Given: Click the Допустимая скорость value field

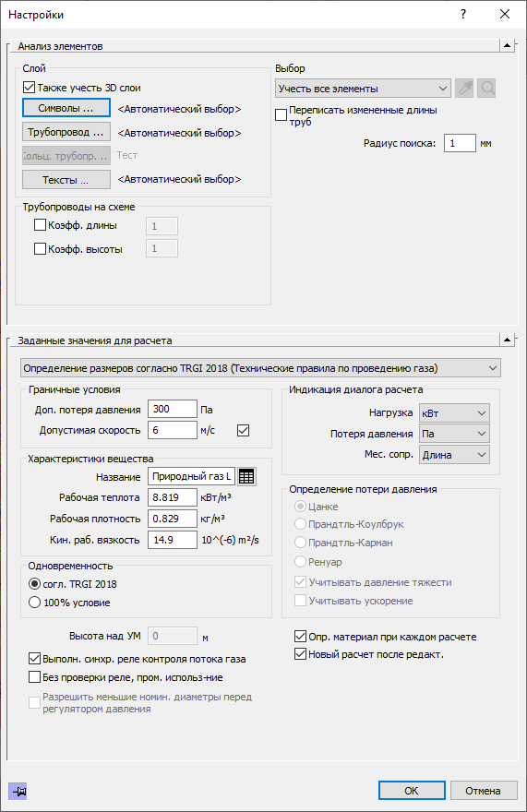Looking at the screenshot, I should pos(172,430).
